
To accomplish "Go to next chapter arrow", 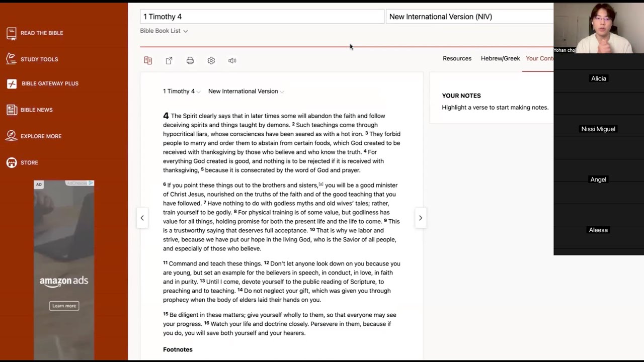I will [421, 218].
